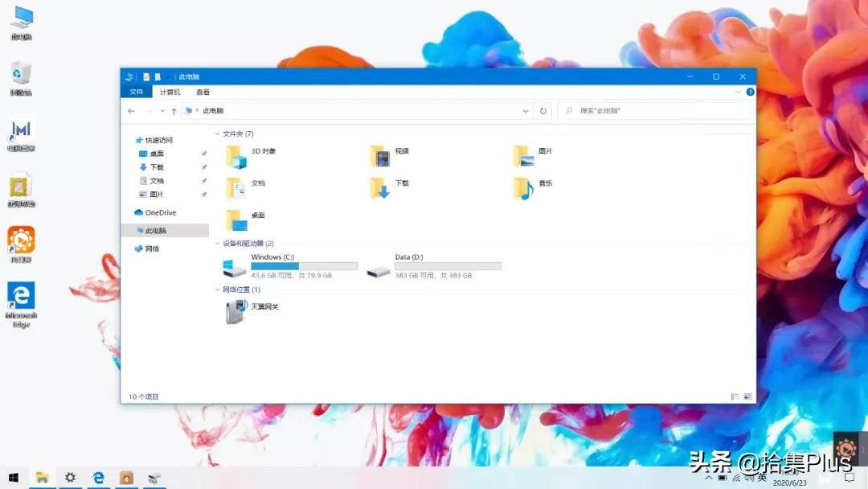The width and height of the screenshot is (868, 489).
Task: Open the 音乐 folder
Action: pyautogui.click(x=547, y=183)
